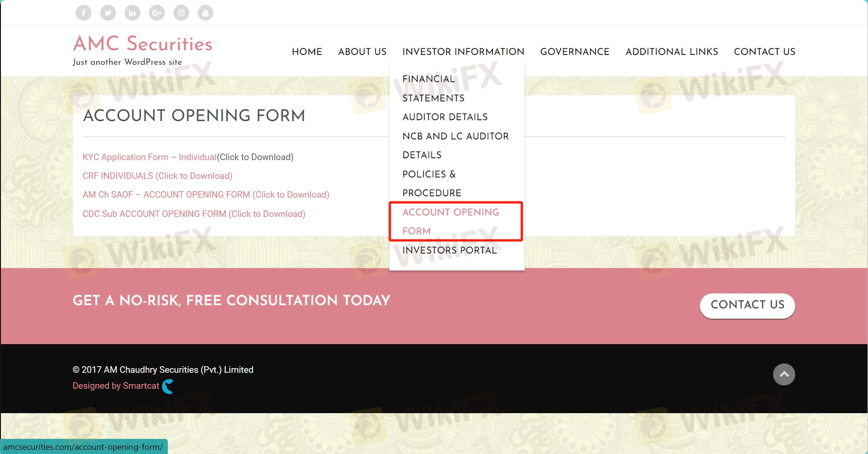Viewport: 868px width, 454px height.
Task: Click the CONTACT US button
Action: pyautogui.click(x=747, y=306)
